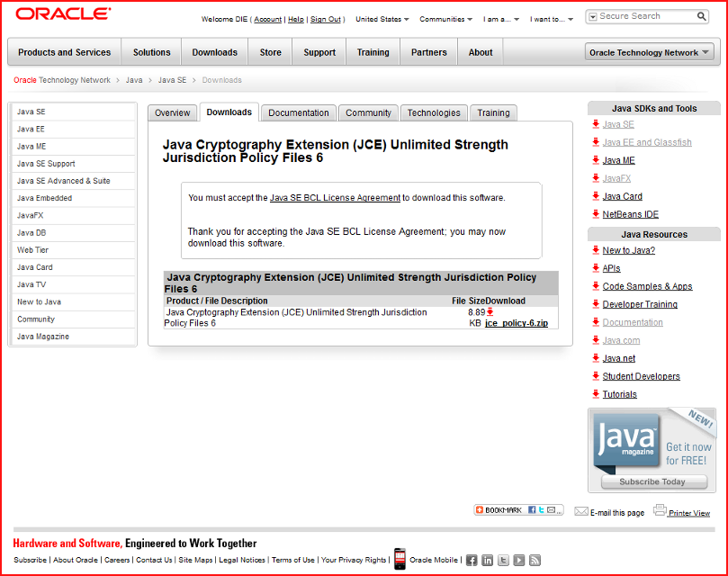Click the arrow icon beside Tutorials
Screen dimensions: 728x576
[x=596, y=394]
